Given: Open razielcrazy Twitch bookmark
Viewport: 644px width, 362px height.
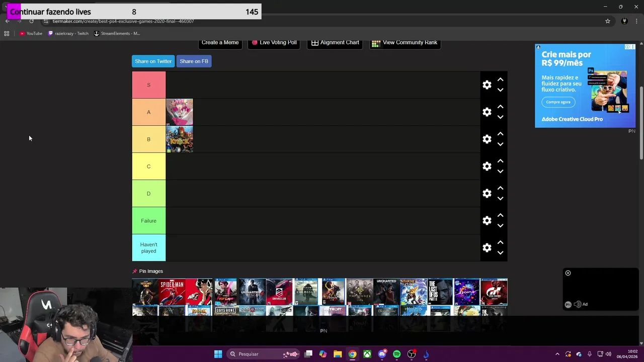Looking at the screenshot, I should 68,34.
